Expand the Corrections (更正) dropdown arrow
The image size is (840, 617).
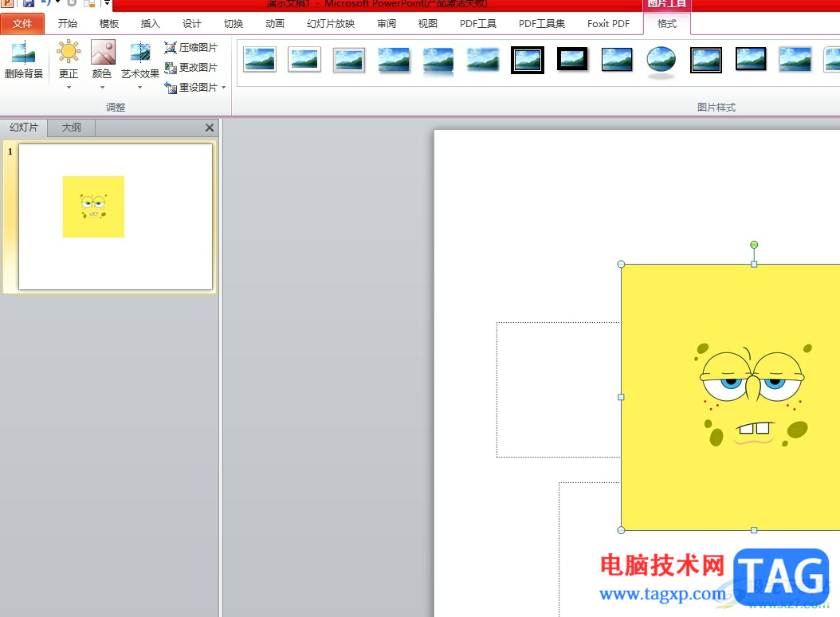point(69,88)
